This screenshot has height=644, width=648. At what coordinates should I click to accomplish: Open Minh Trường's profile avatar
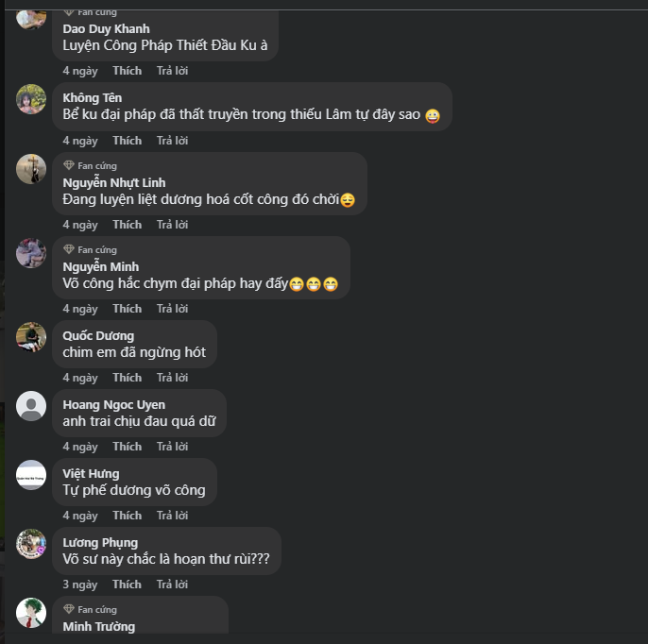tap(31, 613)
